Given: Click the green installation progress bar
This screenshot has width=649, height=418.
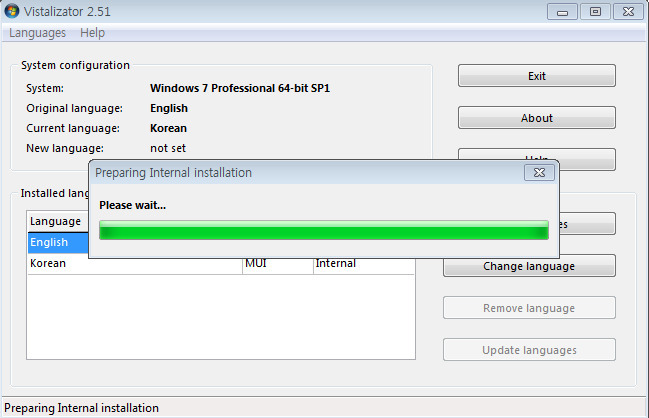Looking at the screenshot, I should (324, 230).
